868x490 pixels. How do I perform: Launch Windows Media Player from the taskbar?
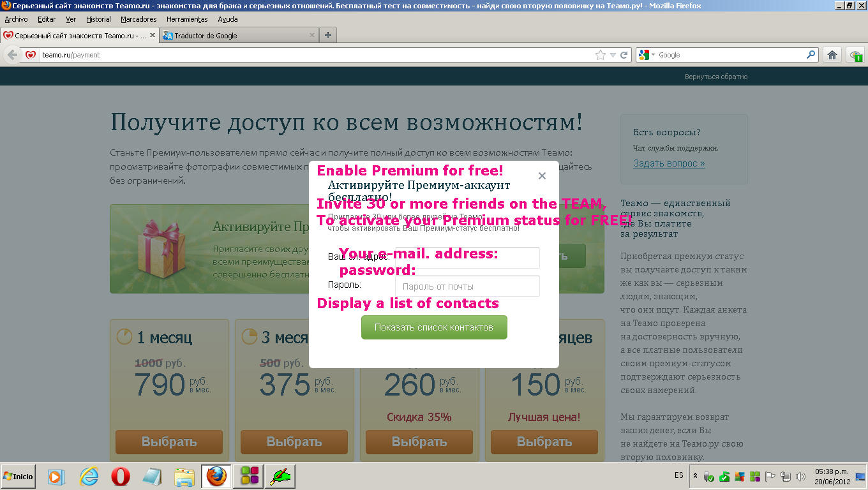click(56, 477)
